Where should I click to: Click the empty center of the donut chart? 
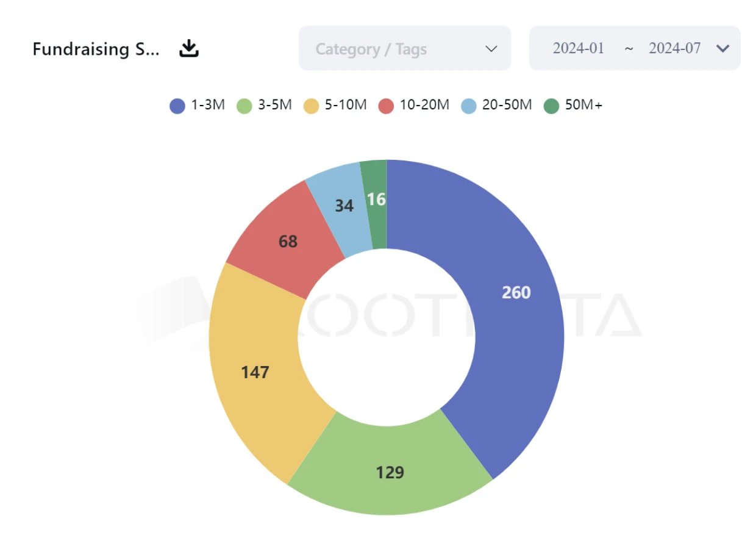point(387,337)
